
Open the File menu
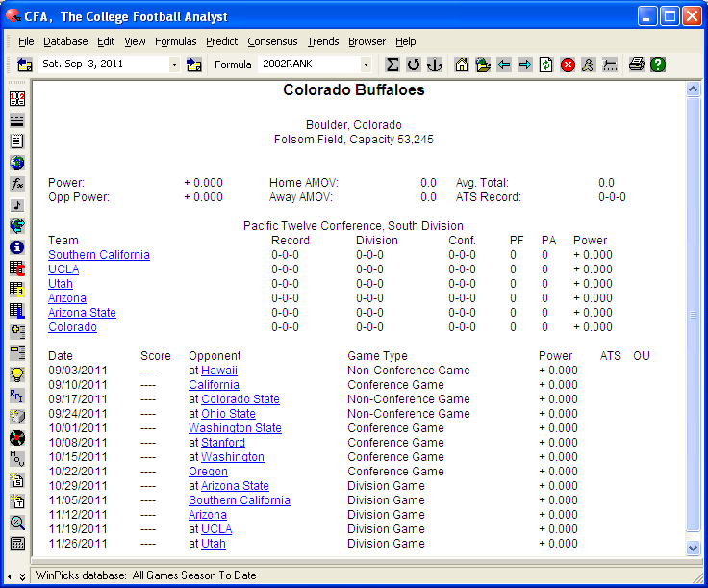click(x=26, y=41)
